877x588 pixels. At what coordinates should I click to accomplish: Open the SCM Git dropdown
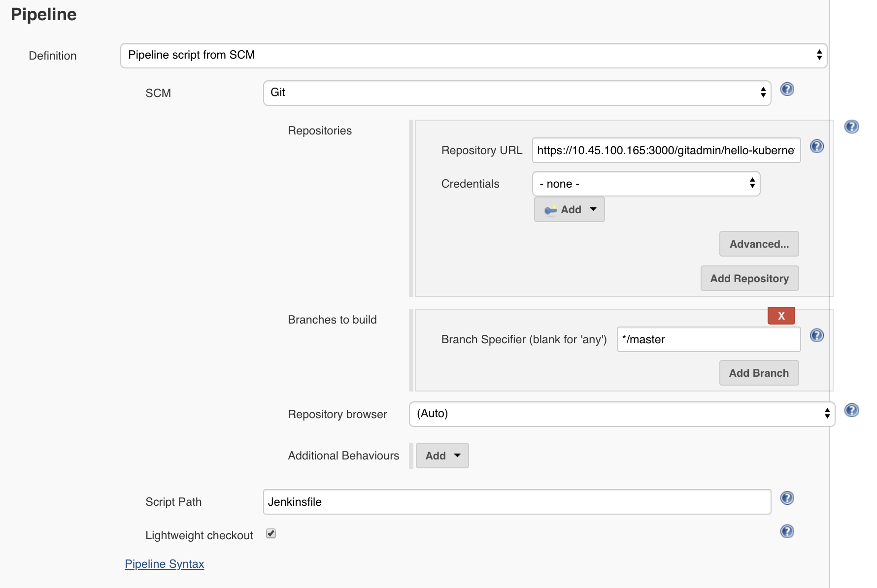coord(517,93)
